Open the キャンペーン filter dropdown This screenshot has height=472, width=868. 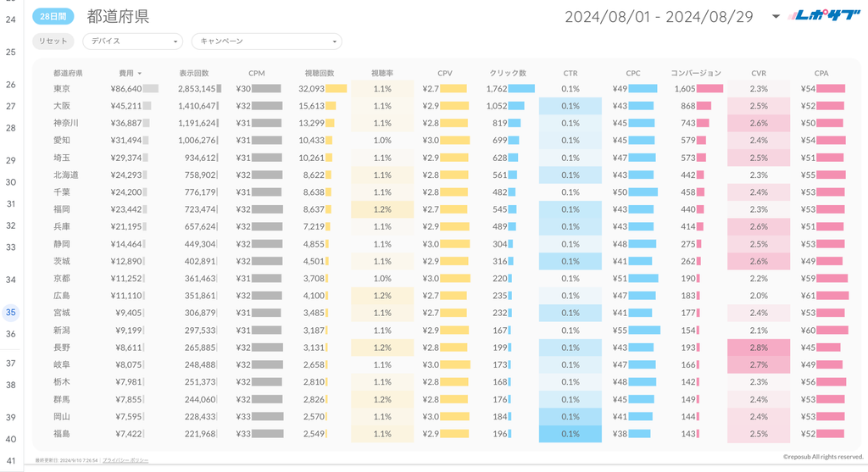click(266, 42)
